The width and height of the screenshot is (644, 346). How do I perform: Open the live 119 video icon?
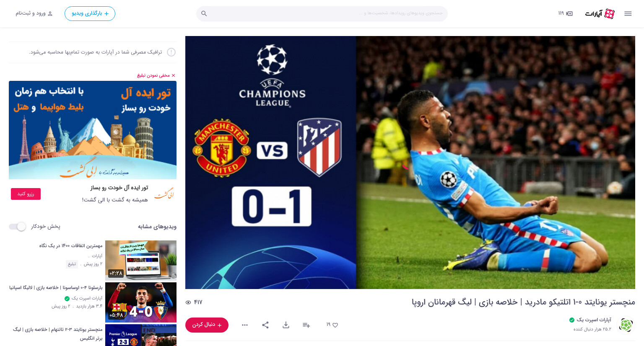[566, 13]
